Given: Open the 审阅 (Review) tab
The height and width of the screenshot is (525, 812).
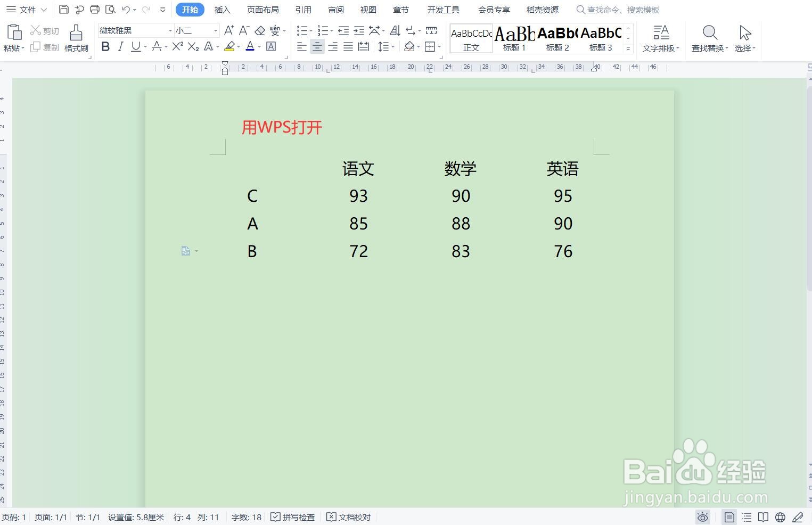Looking at the screenshot, I should click(336, 10).
